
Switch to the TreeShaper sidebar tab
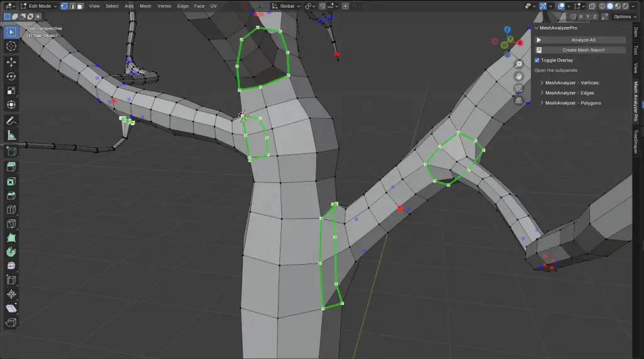(636, 141)
